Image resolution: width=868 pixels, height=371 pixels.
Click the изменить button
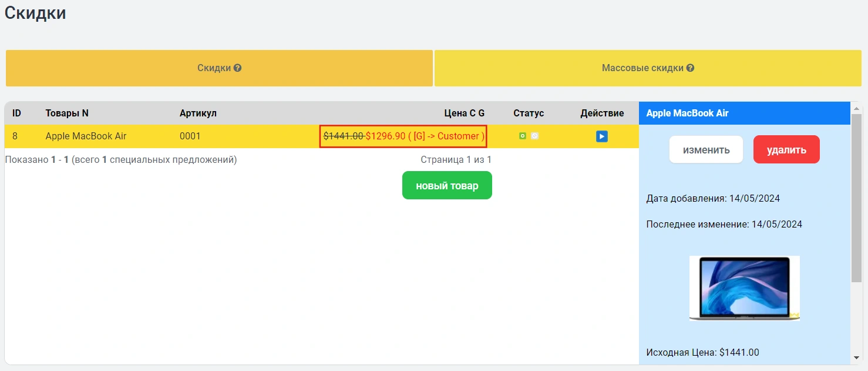(x=706, y=149)
